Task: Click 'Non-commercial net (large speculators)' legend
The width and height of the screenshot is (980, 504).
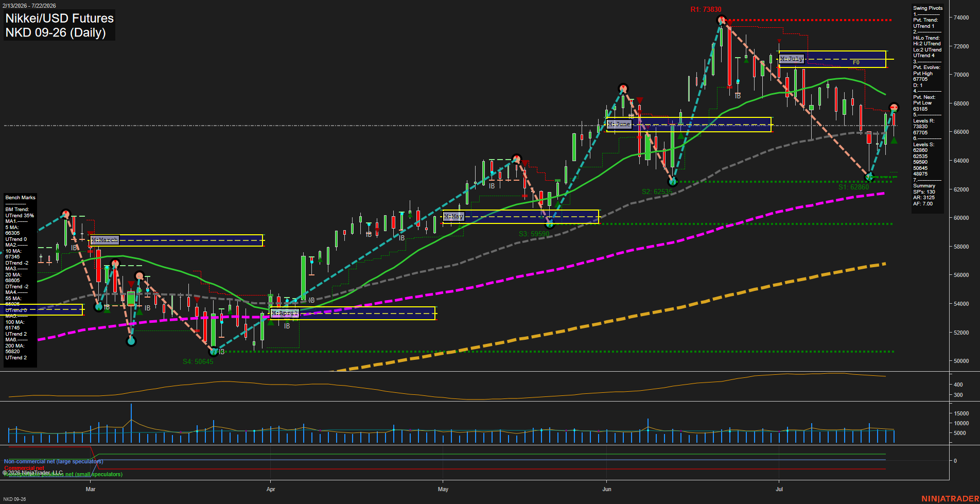Action: [x=54, y=462]
